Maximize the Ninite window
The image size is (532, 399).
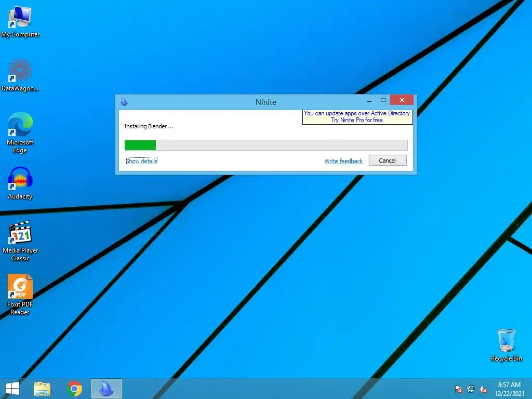pos(383,100)
